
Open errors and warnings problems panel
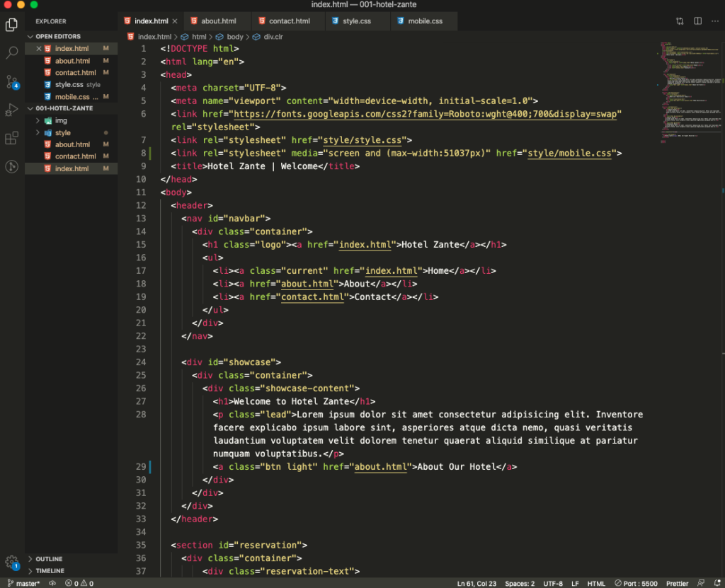tap(79, 583)
